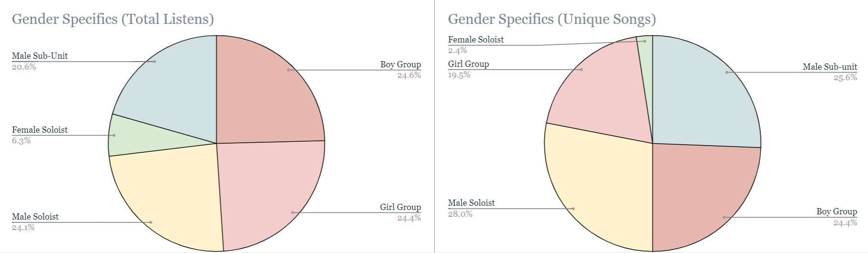868x253 pixels.
Task: Click the 'Gender Specifics (Total Listens)' title
Action: (113, 19)
